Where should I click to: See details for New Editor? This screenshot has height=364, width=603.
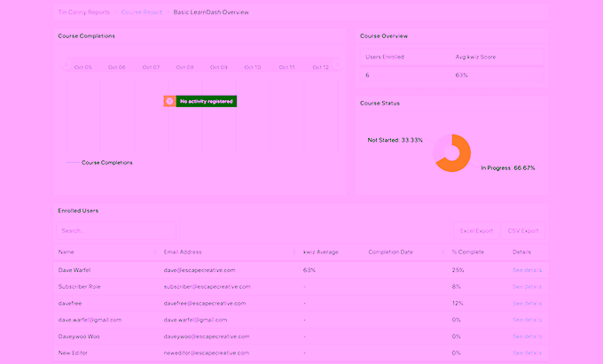[527, 352]
